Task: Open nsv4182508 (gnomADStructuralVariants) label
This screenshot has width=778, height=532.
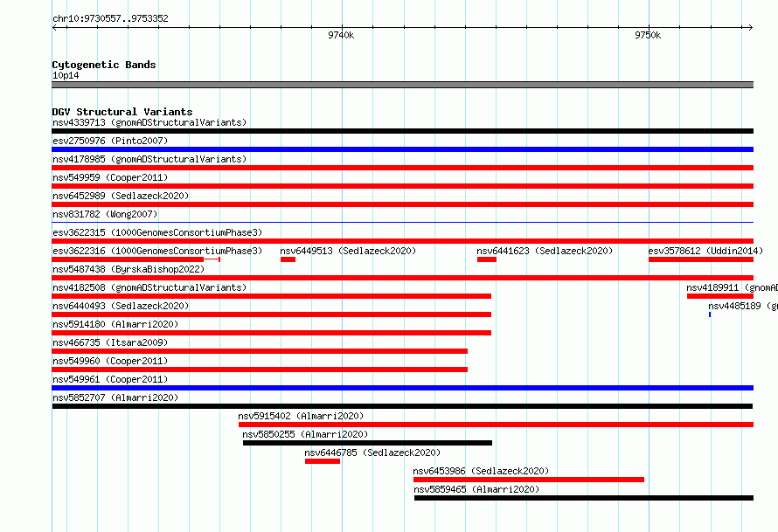Action: (149, 287)
